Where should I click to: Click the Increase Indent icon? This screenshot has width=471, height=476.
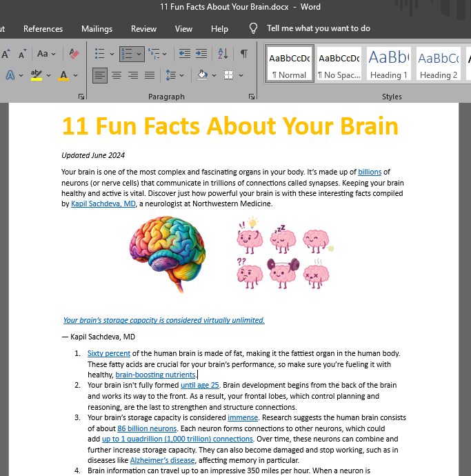tap(201, 53)
